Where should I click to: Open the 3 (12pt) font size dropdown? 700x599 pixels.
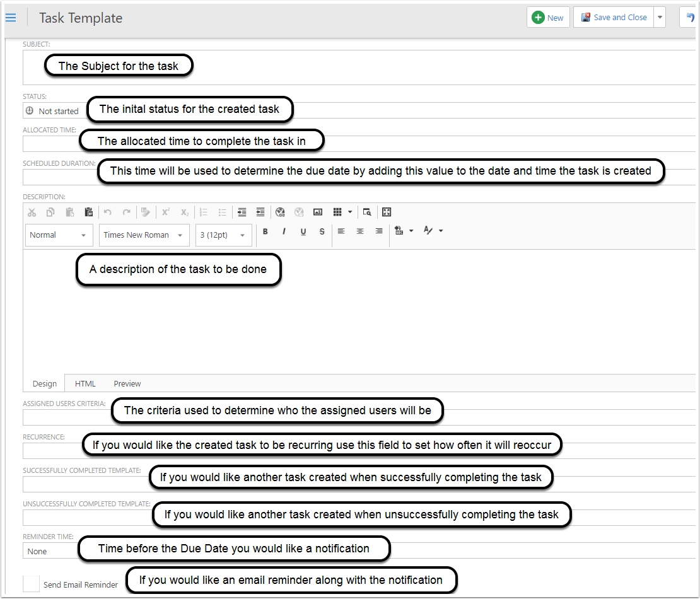(223, 235)
